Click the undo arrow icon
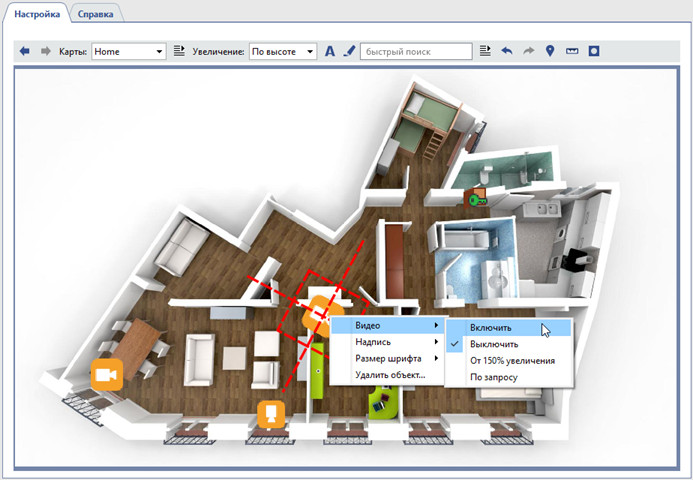Image resolution: width=693 pixels, height=480 pixels. pyautogui.click(x=506, y=51)
